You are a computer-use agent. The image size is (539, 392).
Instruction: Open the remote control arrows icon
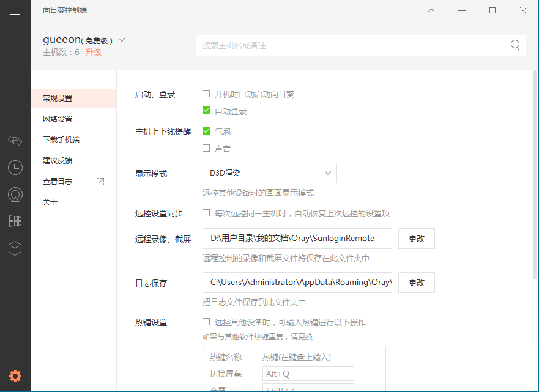[15, 140]
